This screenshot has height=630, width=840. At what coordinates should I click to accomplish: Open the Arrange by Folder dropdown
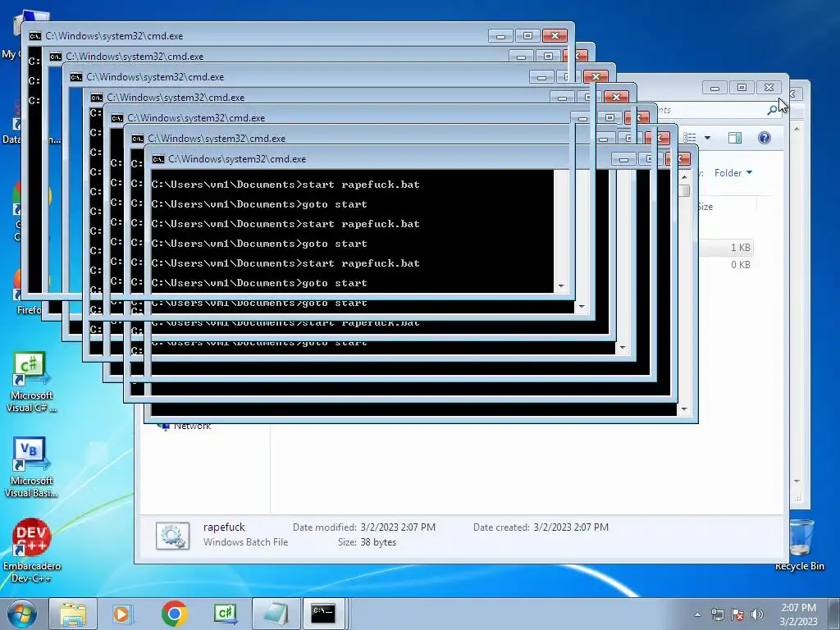coord(733,172)
